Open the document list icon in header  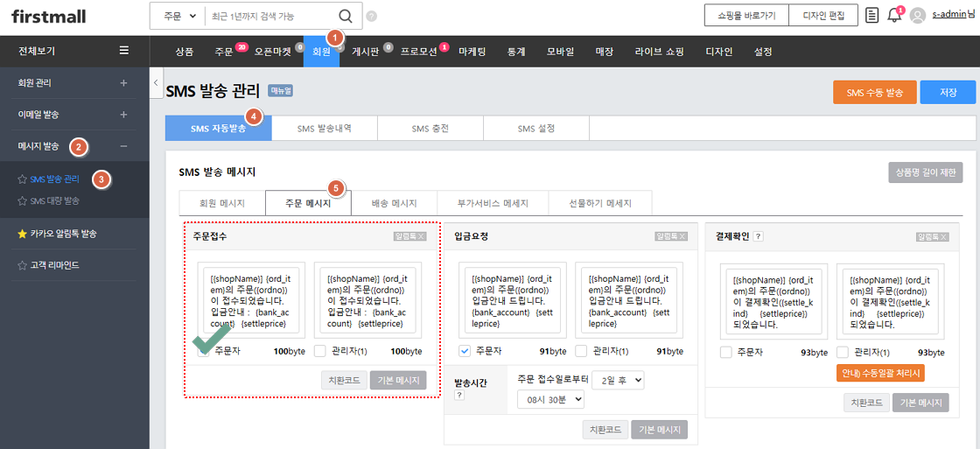[871, 16]
